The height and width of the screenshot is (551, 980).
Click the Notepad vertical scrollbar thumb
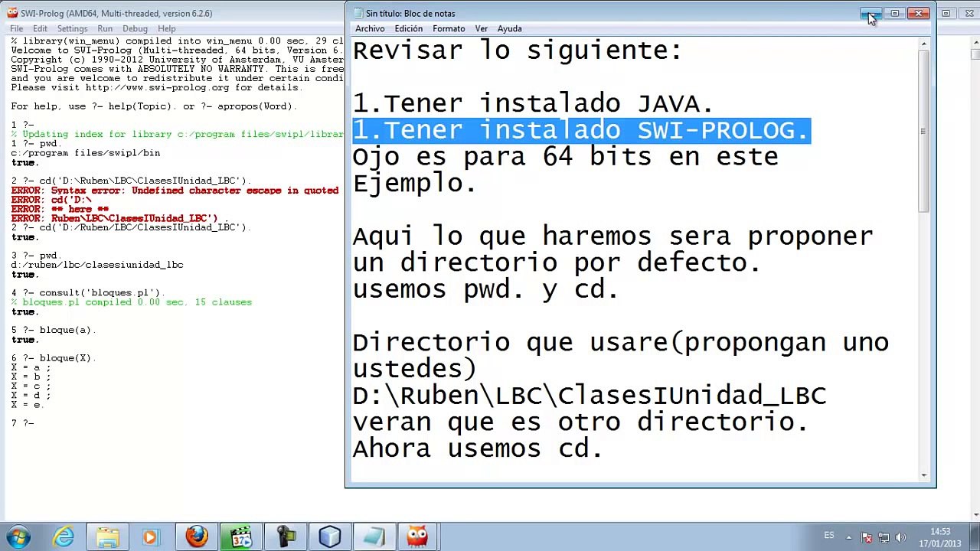[924, 131]
